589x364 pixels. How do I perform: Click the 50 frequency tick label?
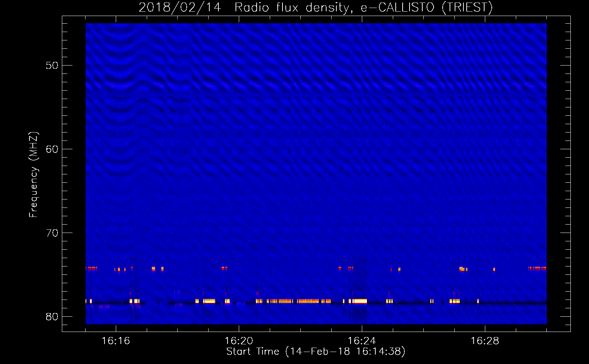click(x=52, y=66)
